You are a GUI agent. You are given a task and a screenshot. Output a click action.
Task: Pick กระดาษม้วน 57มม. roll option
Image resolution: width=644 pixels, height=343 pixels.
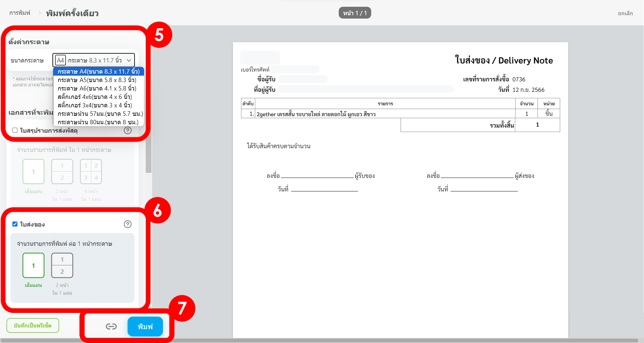[x=100, y=114]
